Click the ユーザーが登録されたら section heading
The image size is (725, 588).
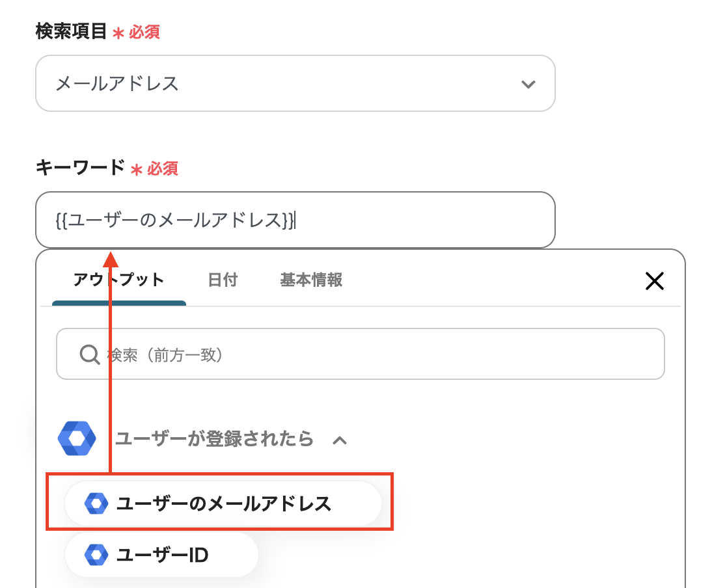tap(214, 439)
